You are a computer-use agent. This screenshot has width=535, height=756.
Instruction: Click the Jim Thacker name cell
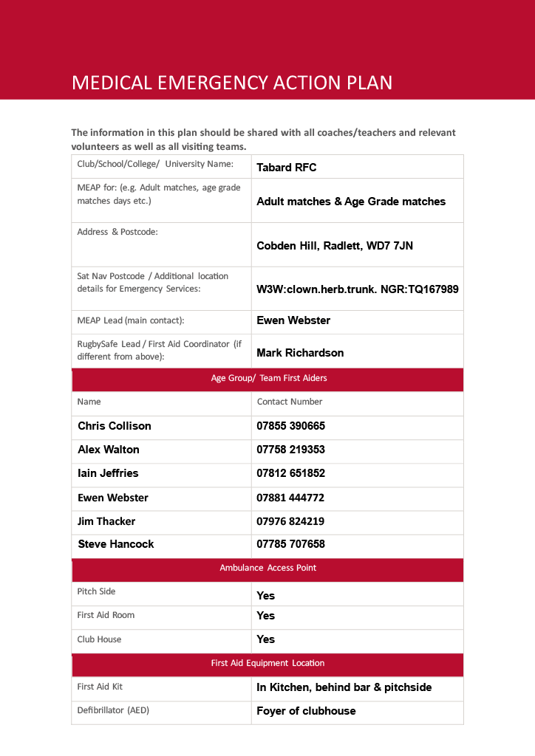[x=162, y=523]
